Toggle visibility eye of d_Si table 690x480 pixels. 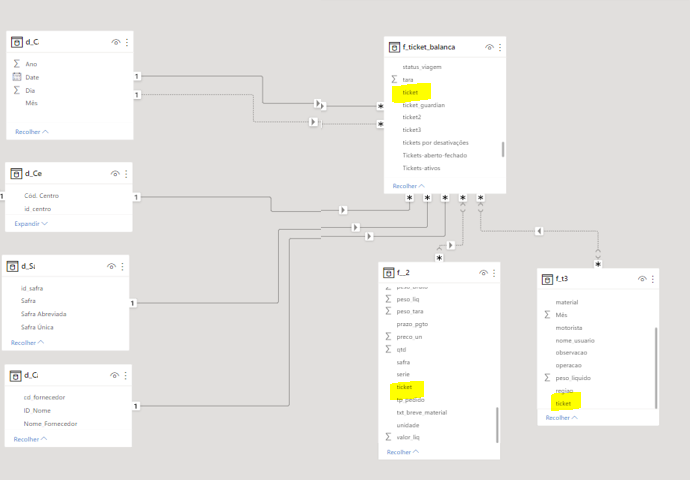111,266
